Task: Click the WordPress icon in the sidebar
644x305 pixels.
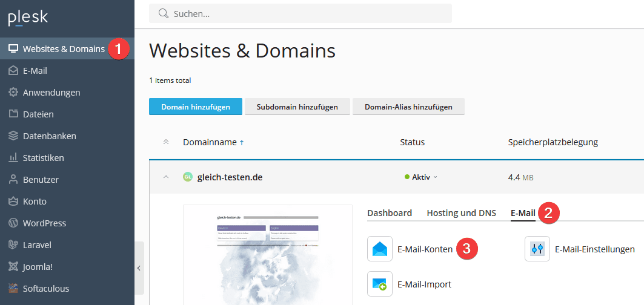Action: pyautogui.click(x=13, y=223)
